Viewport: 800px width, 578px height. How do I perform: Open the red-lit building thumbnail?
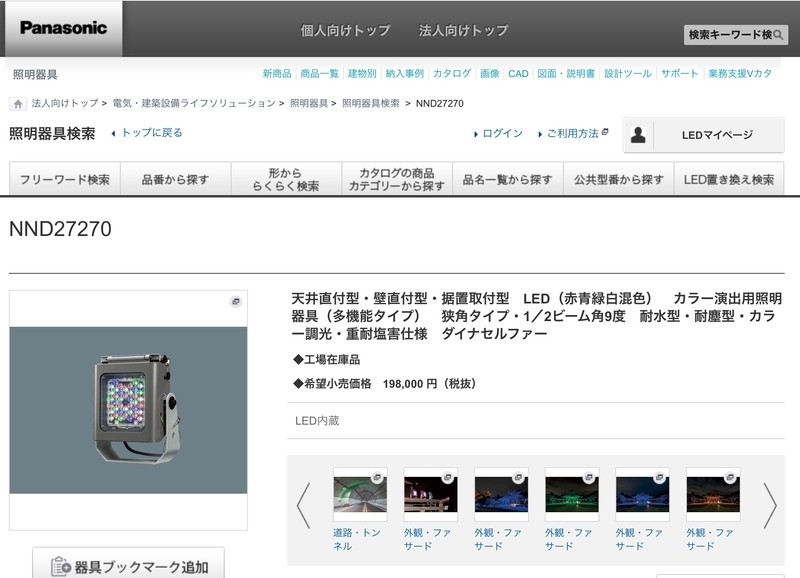point(713,494)
